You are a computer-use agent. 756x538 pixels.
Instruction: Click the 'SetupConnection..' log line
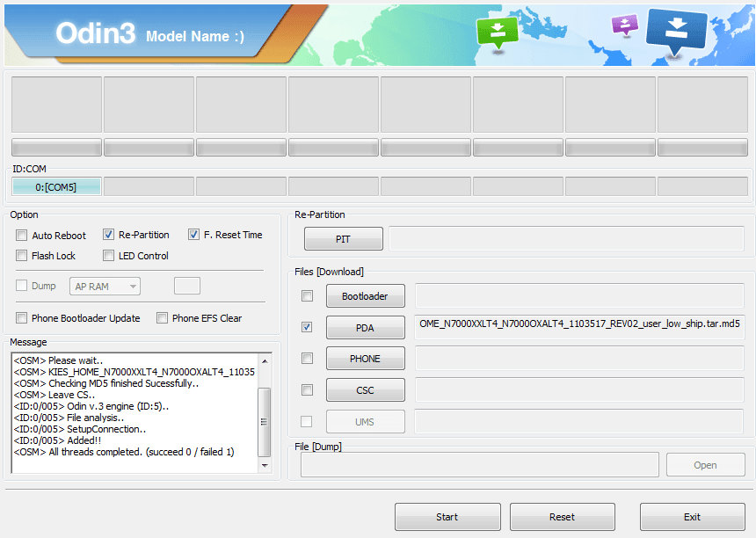[79, 429]
